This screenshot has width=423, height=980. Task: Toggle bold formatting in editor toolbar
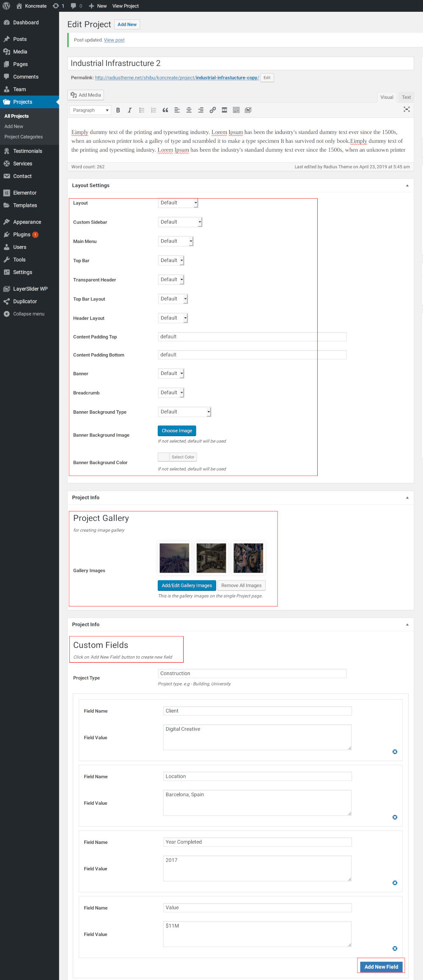click(118, 110)
